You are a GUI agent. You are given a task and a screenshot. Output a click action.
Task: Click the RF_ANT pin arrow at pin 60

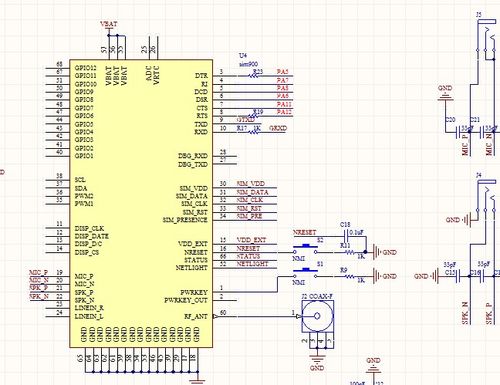click(x=215, y=316)
